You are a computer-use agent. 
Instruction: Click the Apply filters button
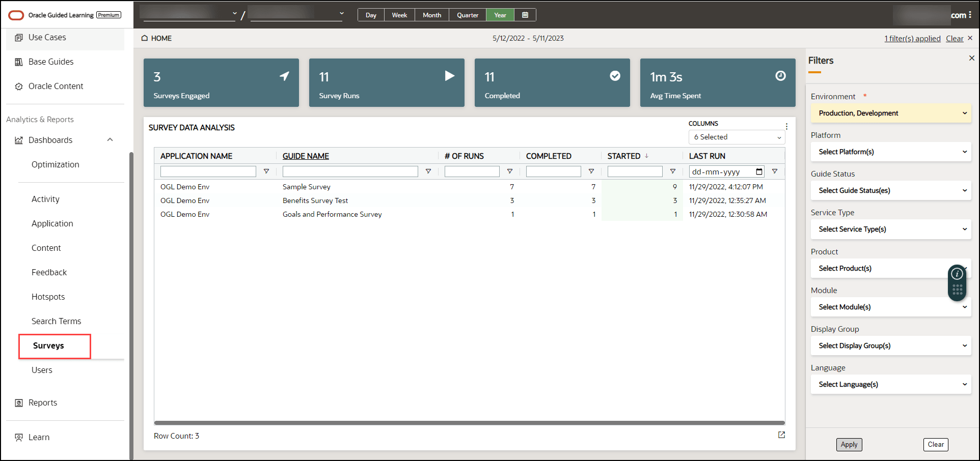(x=849, y=445)
